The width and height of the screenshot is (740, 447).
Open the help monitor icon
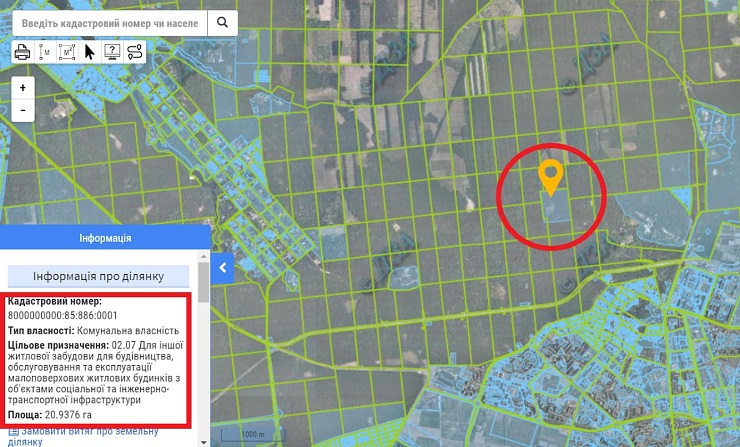(112, 52)
